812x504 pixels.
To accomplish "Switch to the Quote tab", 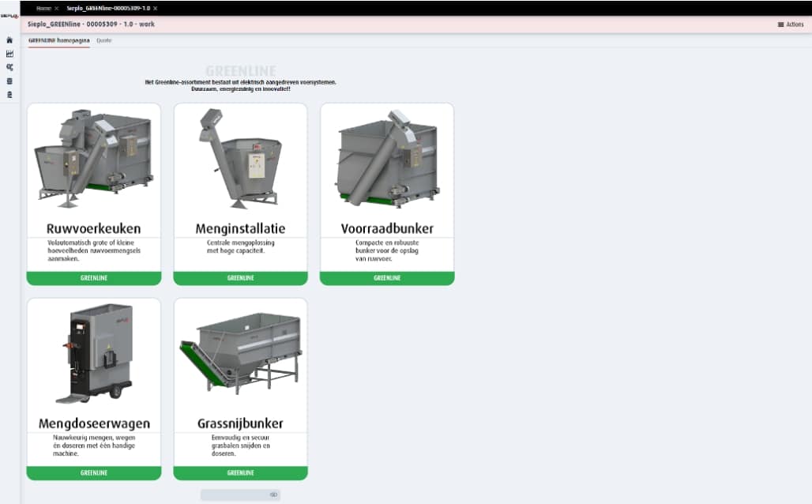I will click(103, 40).
